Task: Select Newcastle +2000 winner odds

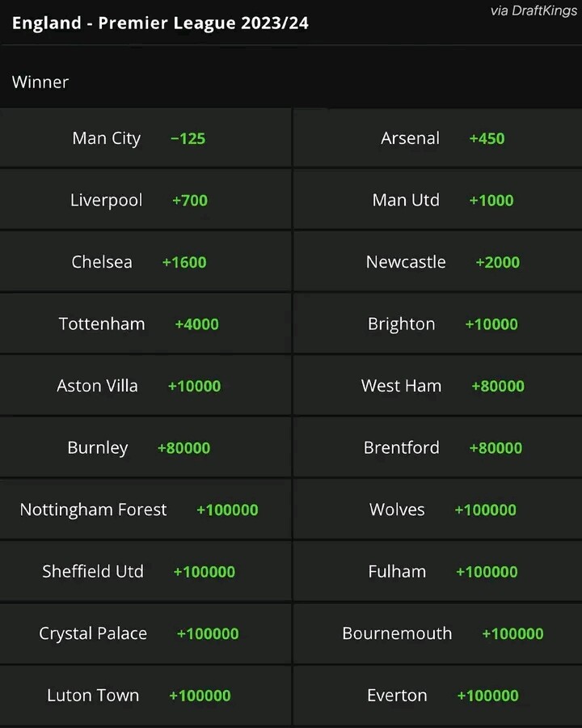Action: [x=437, y=261]
